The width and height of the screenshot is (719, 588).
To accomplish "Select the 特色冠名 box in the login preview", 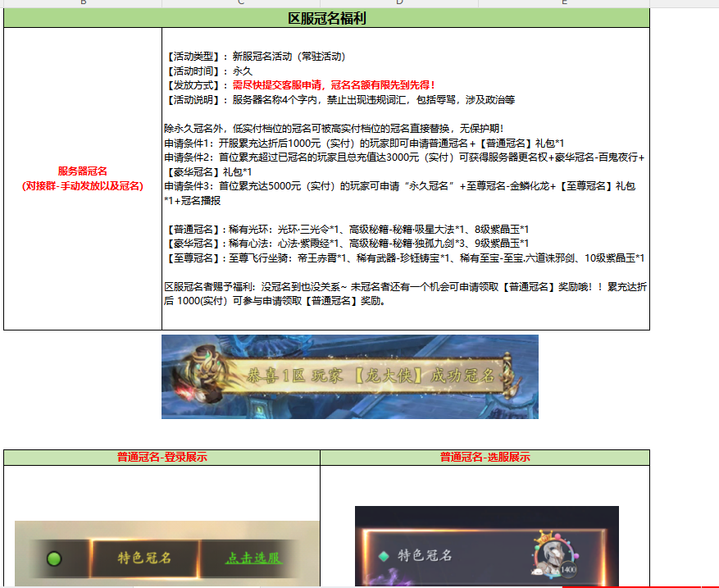I will (145, 558).
